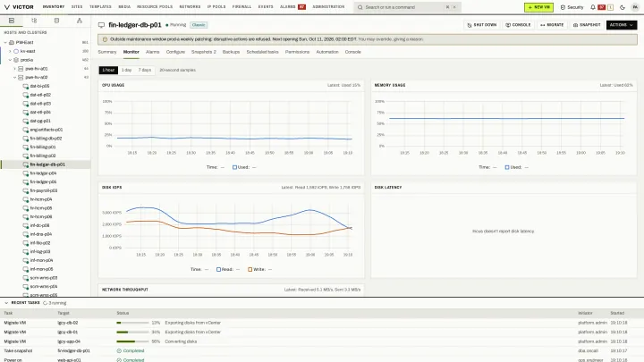Image resolution: width=644 pixels, height=362 pixels.
Task: Open the PA user avatar menu
Action: [635, 7]
